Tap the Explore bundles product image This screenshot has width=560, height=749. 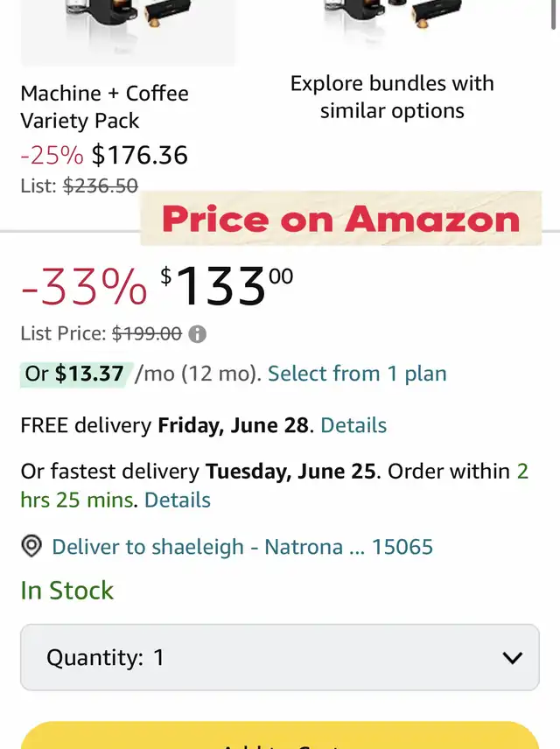392,24
